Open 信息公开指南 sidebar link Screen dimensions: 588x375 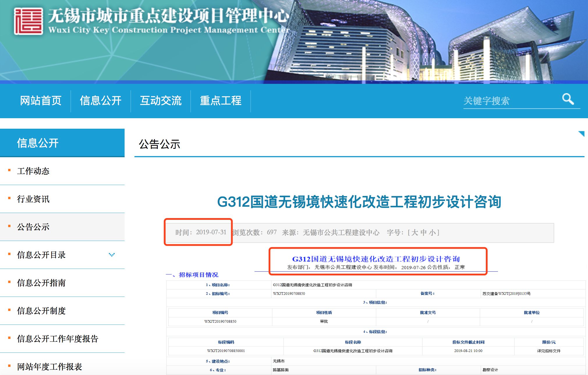pos(41,283)
